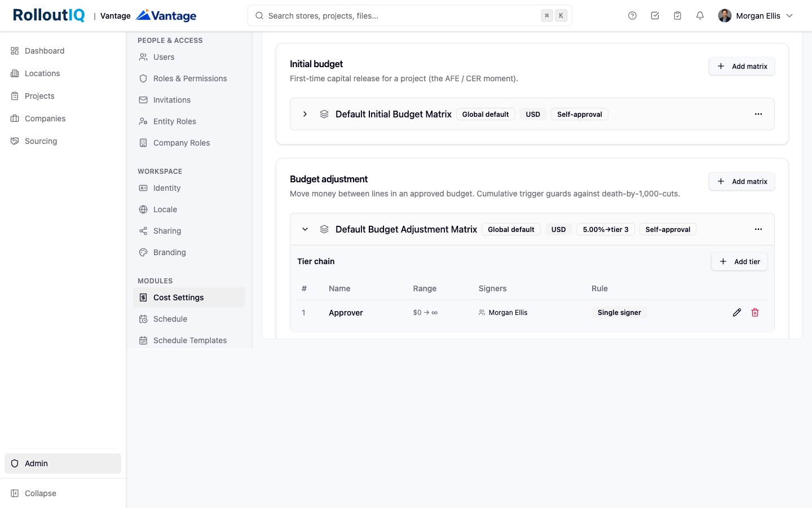Go to Dashboard in sidebar
The width and height of the screenshot is (812, 508).
coord(63,51)
